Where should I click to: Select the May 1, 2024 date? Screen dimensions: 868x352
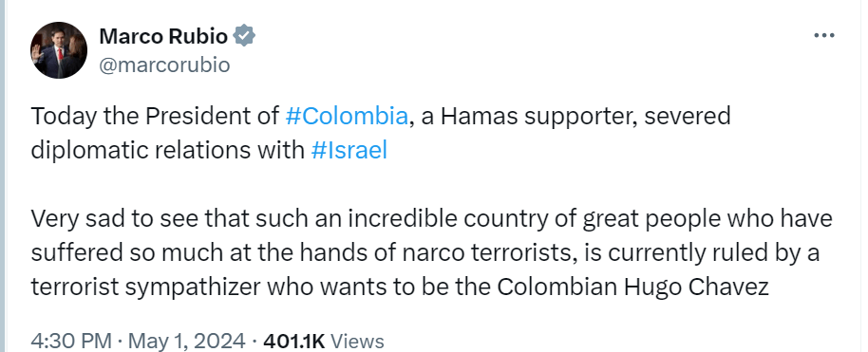pos(180,341)
